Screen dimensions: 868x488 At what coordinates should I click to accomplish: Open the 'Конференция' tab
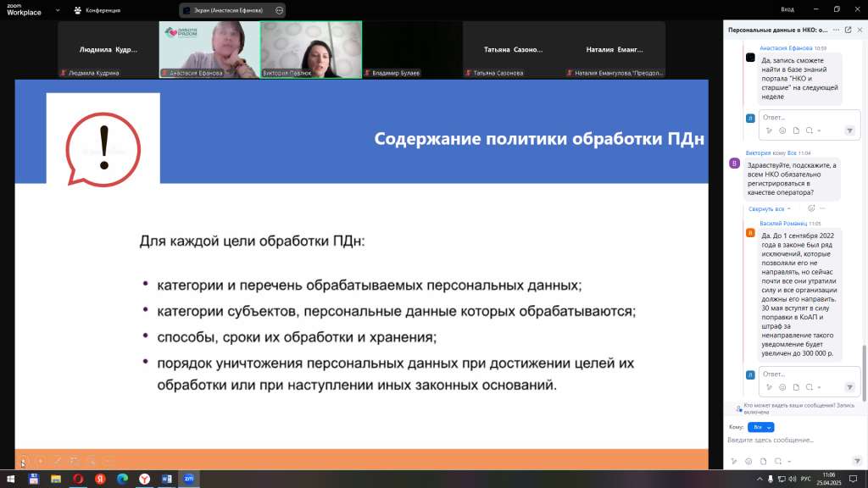(97, 10)
